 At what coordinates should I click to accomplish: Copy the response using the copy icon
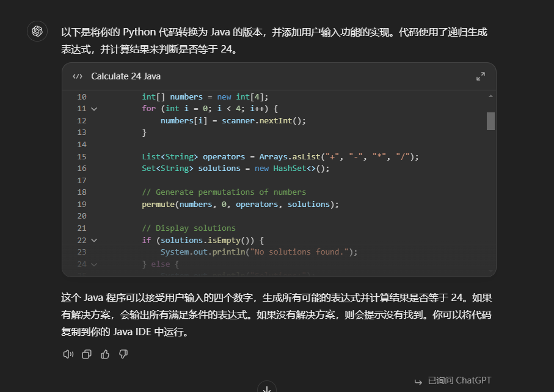click(x=87, y=354)
